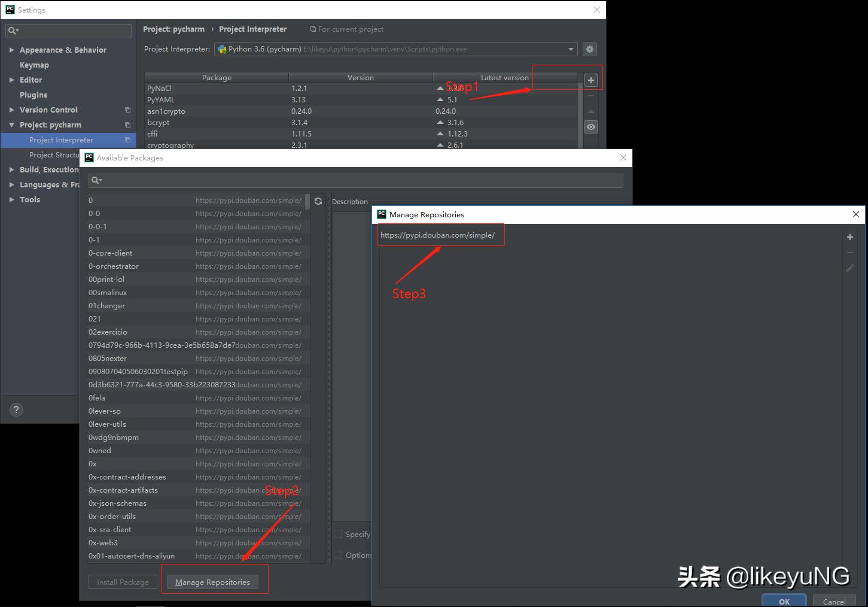This screenshot has height=607, width=868.
Task: Tick the Options checkbox
Action: click(x=338, y=555)
